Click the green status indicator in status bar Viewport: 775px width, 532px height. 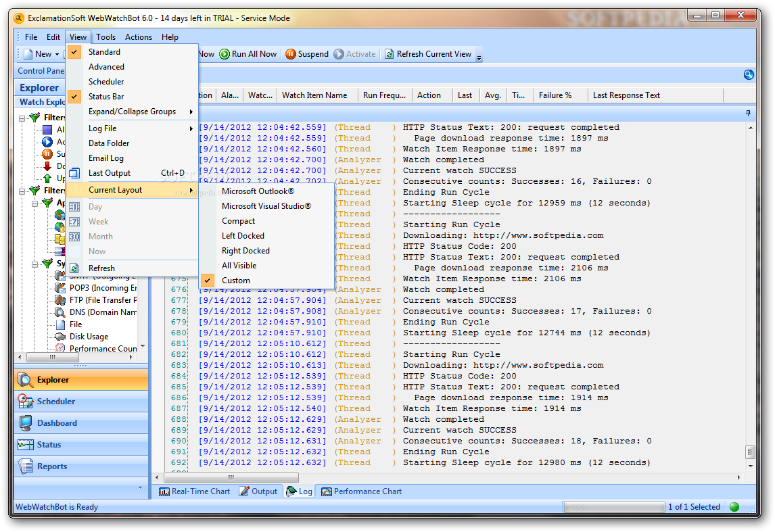point(734,507)
